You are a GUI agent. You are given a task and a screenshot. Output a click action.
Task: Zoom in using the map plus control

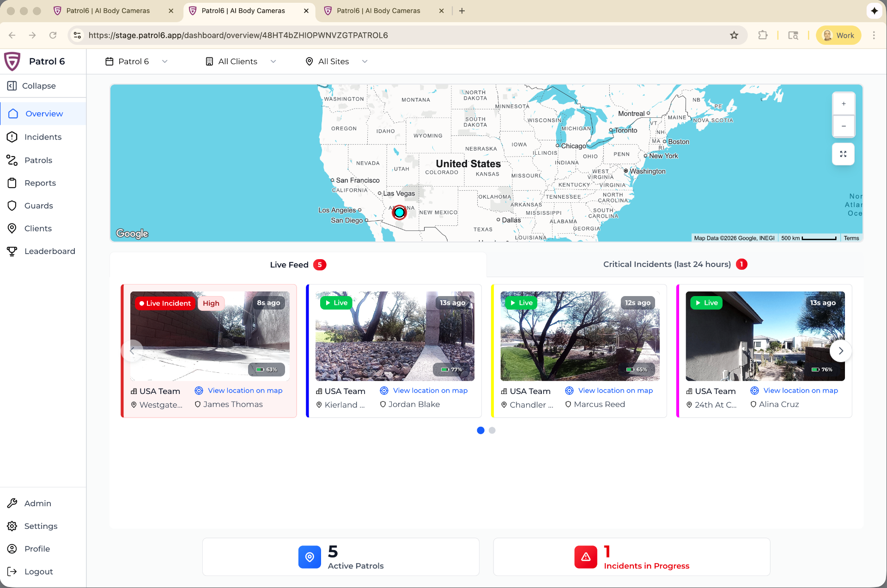click(843, 103)
